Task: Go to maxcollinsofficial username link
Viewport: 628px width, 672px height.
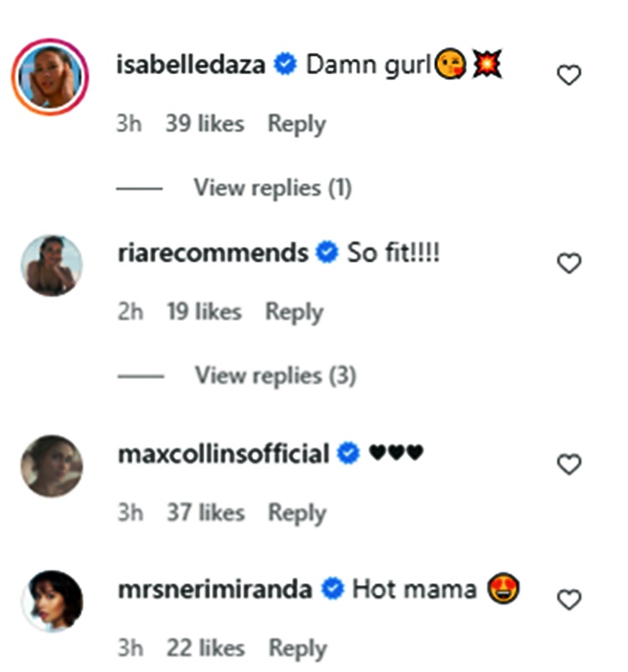Action: click(224, 454)
